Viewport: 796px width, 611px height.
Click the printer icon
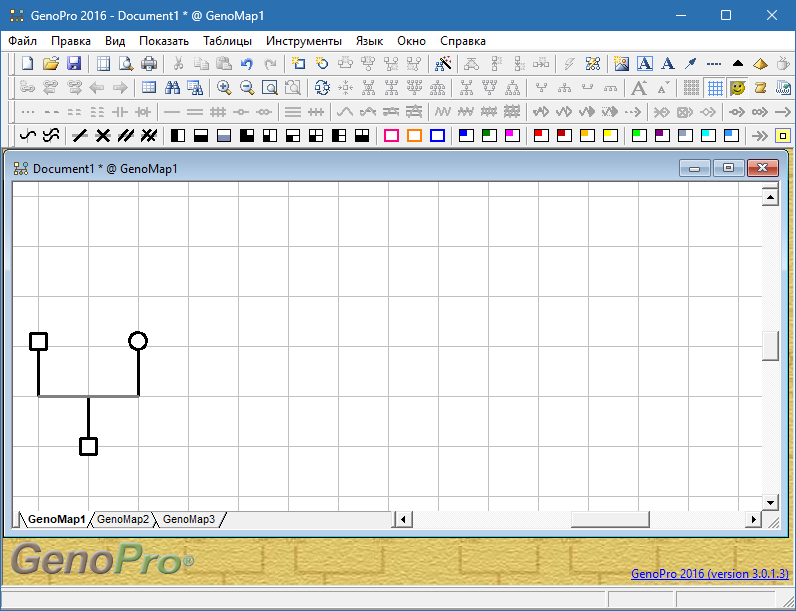click(x=149, y=63)
